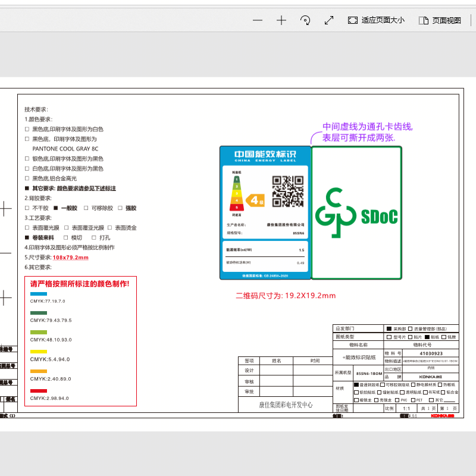Open the 页面视图 page view option
Image resolution: width=476 pixels, height=476 pixels.
(x=440, y=20)
